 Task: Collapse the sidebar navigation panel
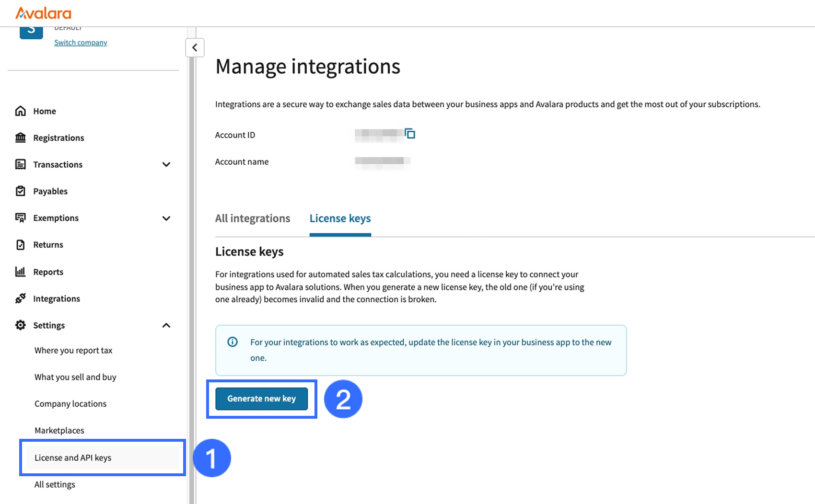click(x=195, y=47)
